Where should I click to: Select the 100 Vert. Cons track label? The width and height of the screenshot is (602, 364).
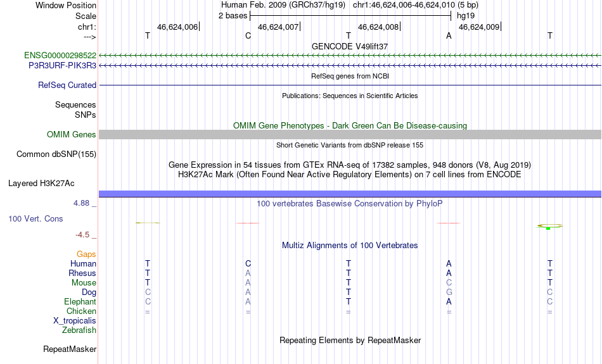pyautogui.click(x=35, y=218)
